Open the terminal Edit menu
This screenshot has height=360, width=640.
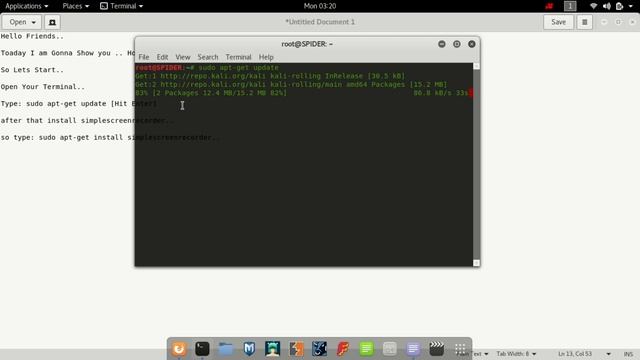(x=162, y=57)
